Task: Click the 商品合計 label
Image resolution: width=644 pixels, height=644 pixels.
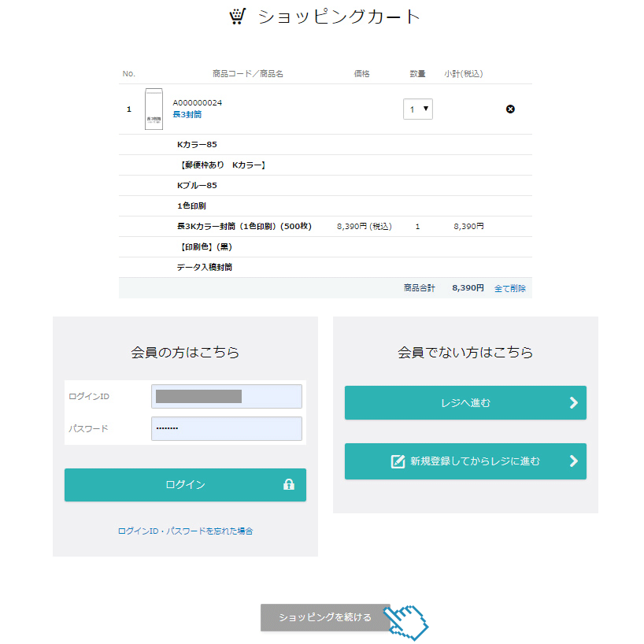Action: 419,288
